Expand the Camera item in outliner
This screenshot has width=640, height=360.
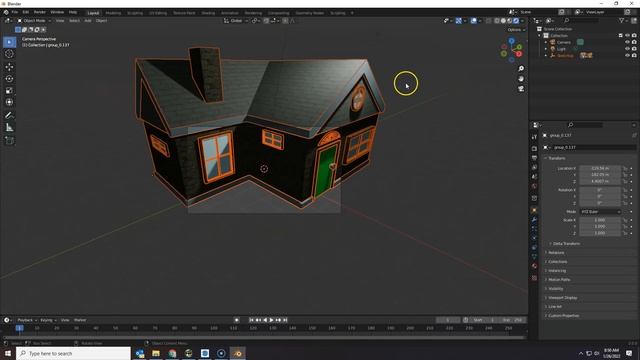coord(546,42)
